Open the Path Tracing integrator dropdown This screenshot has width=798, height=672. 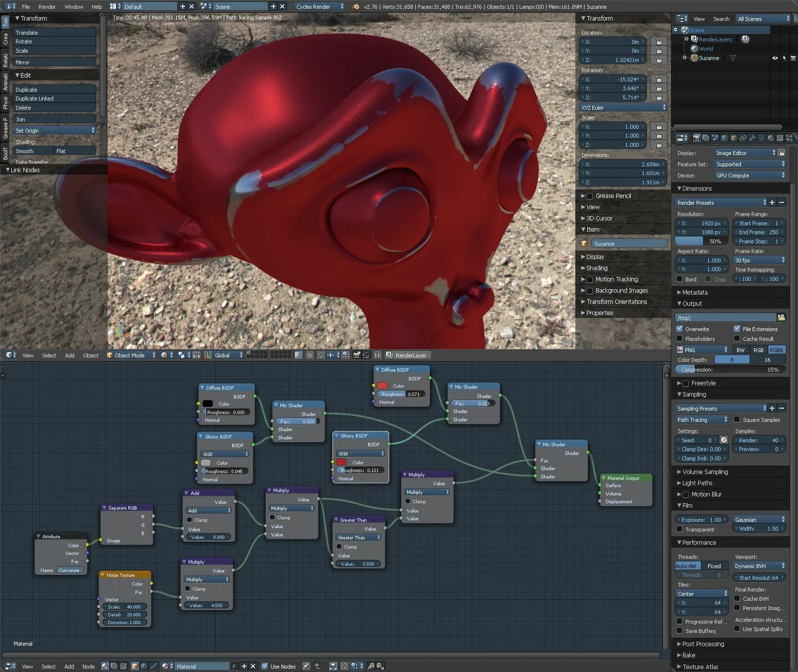coord(701,420)
